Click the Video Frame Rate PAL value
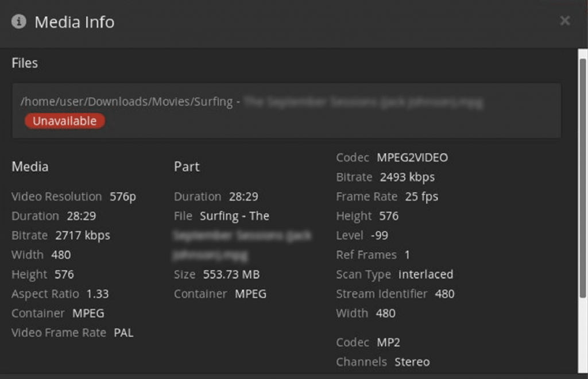The image size is (588, 379). pyautogui.click(x=123, y=332)
